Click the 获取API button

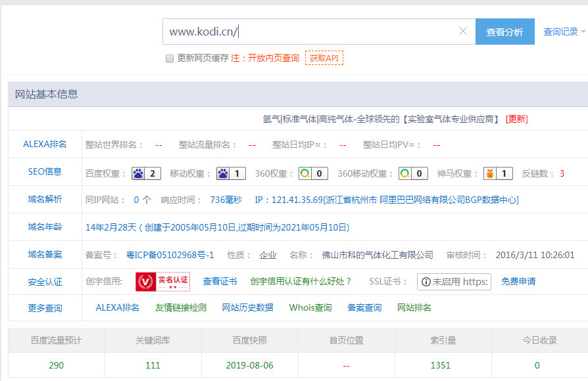[x=324, y=58]
